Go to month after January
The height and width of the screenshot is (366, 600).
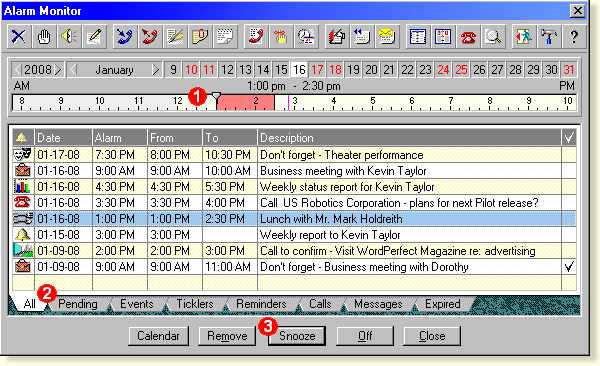coord(155,70)
